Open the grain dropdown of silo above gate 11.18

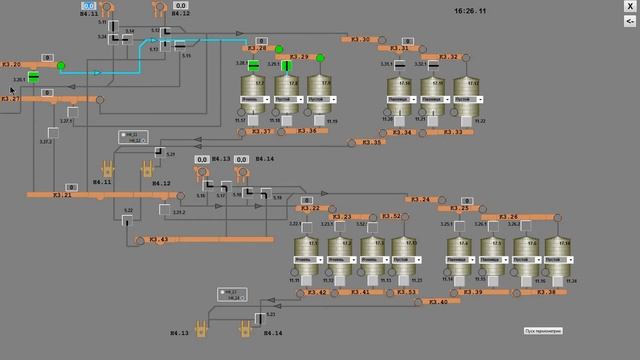click(289, 100)
